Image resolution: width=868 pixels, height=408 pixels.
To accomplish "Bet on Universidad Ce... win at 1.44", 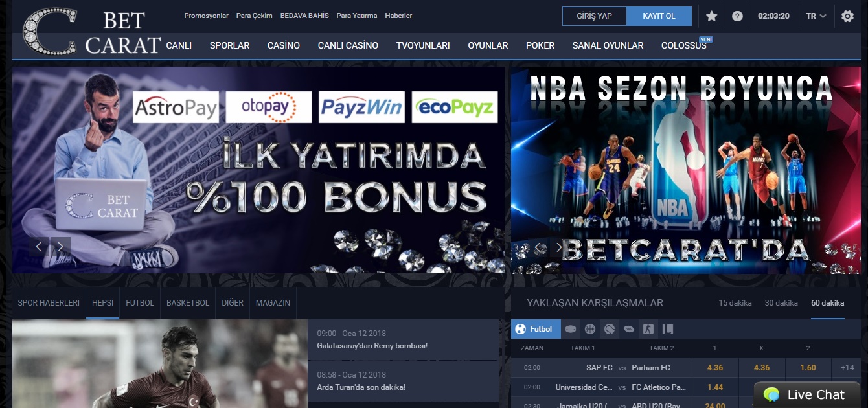I will [x=715, y=387].
